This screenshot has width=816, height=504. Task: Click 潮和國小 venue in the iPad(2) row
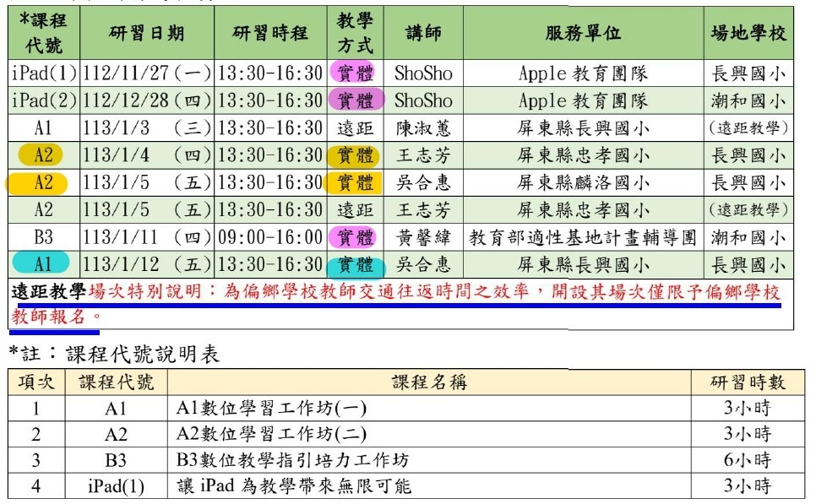coord(748,100)
